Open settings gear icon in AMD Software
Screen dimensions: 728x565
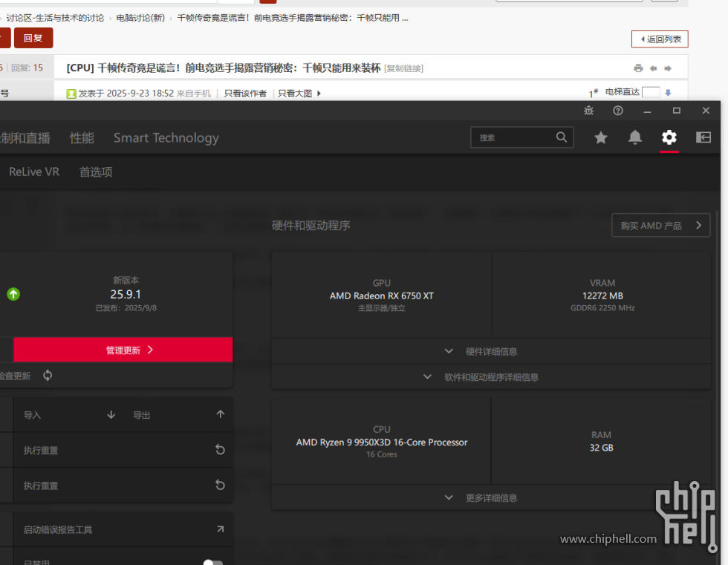click(669, 137)
